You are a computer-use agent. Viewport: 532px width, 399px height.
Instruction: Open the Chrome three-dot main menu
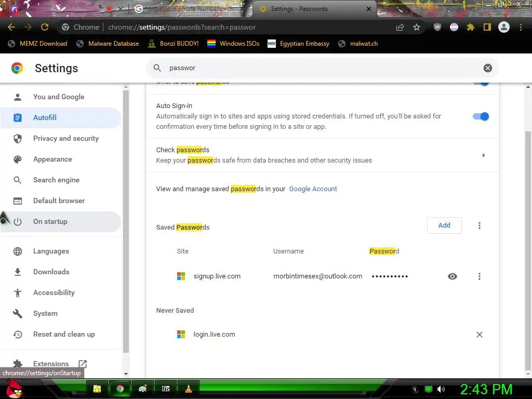coord(521,27)
